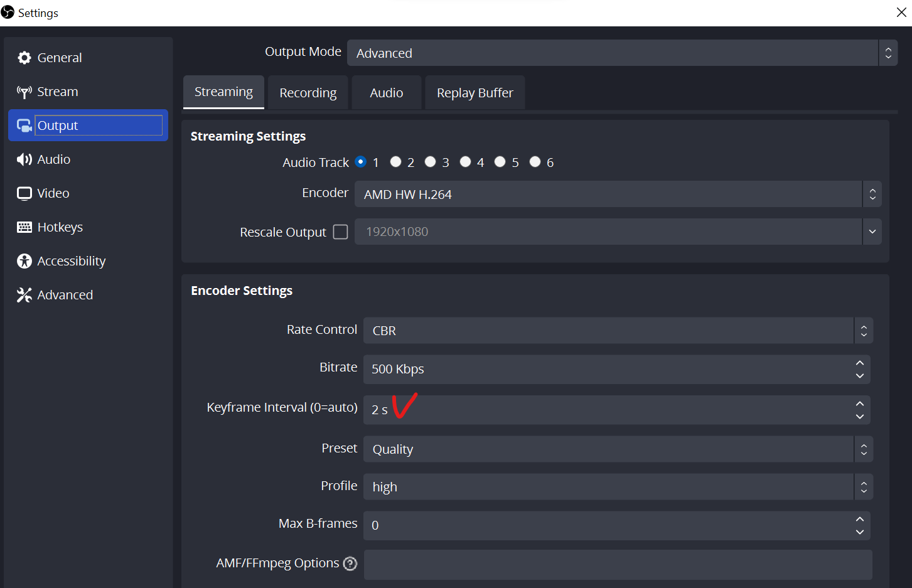Choose audio track 6 radio button

(x=535, y=162)
